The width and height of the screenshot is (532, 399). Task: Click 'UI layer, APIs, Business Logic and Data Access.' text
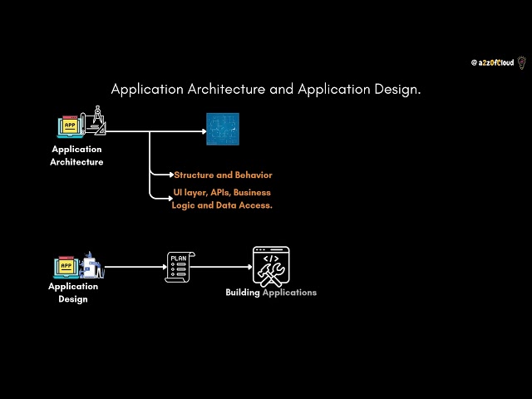pos(222,199)
